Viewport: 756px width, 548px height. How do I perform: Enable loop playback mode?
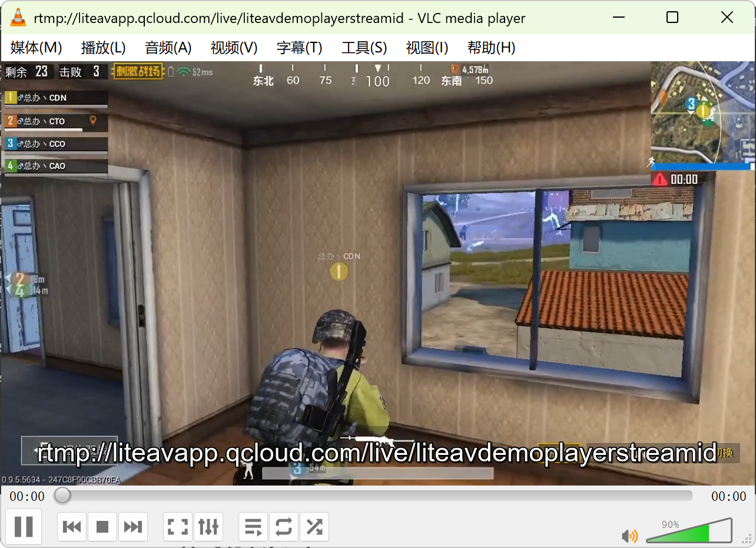point(284,527)
